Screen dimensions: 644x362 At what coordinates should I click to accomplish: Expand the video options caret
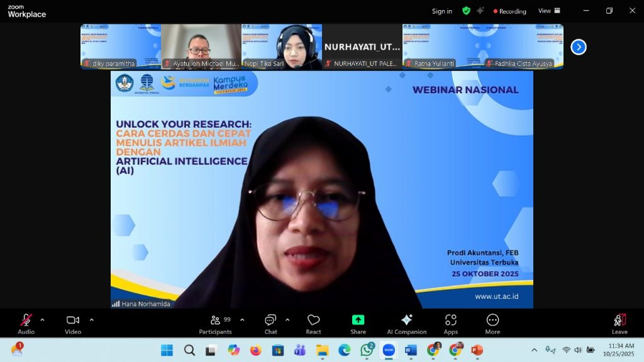(x=91, y=319)
